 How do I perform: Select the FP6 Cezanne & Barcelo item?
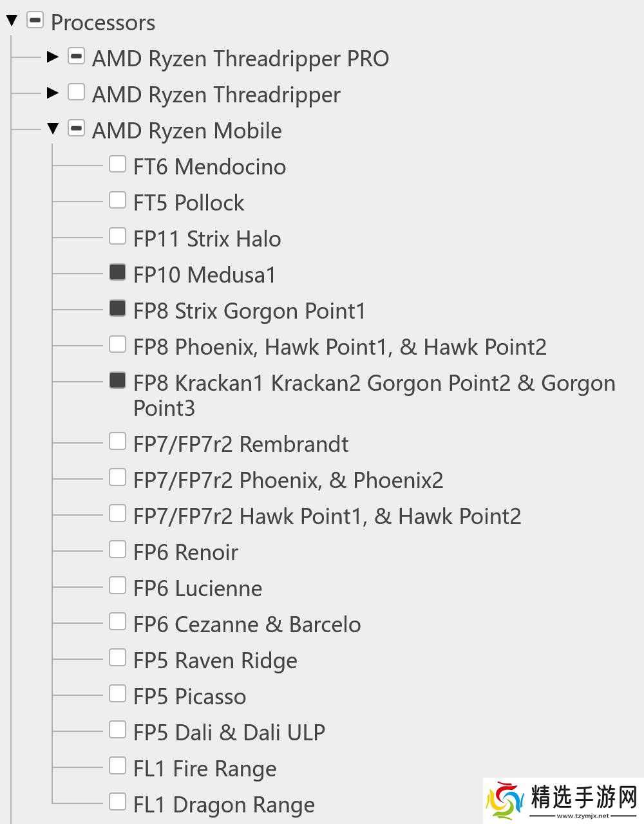(x=247, y=624)
